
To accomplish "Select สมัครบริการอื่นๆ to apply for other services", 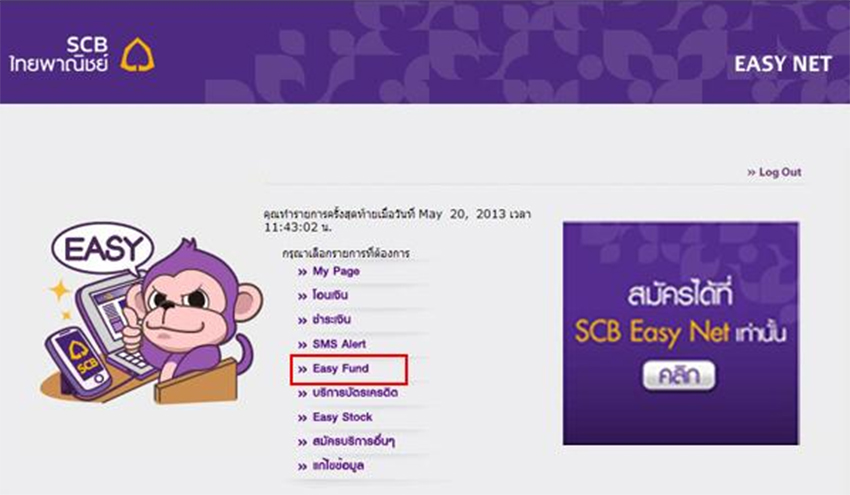I will [x=353, y=442].
